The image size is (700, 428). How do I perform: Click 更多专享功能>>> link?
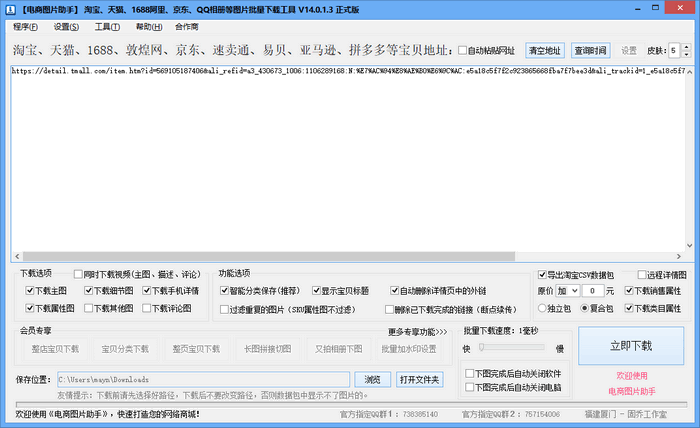pos(417,332)
